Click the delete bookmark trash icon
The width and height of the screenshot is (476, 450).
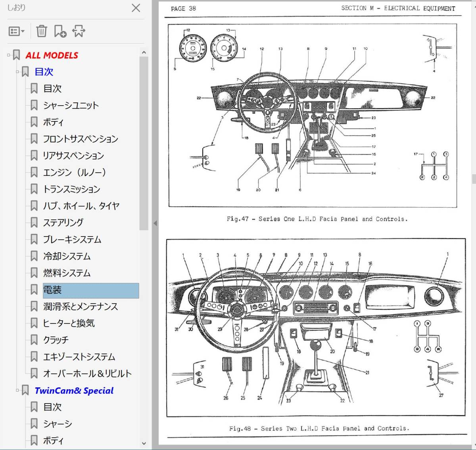point(41,31)
